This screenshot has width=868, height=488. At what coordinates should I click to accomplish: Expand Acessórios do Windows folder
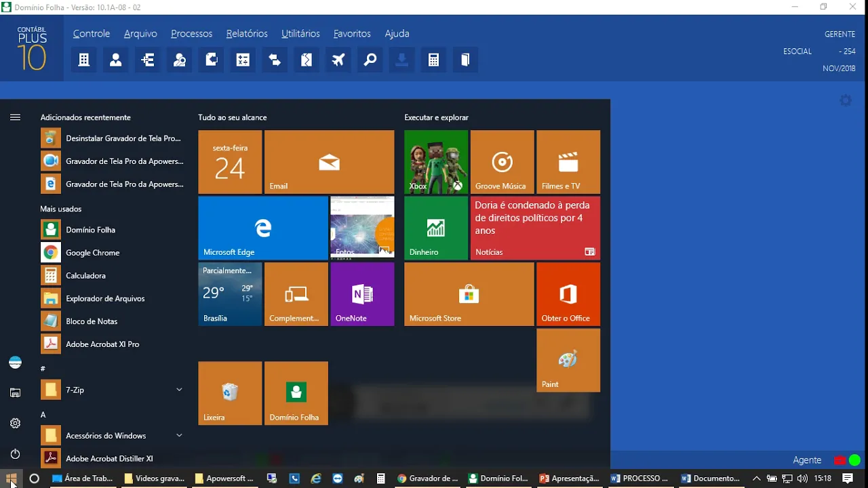[179, 435]
